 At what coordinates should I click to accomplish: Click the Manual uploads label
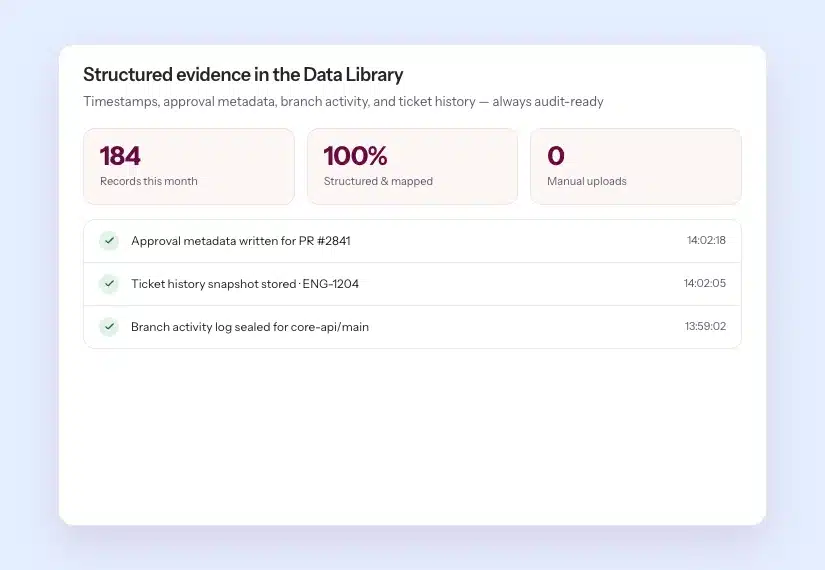(587, 181)
